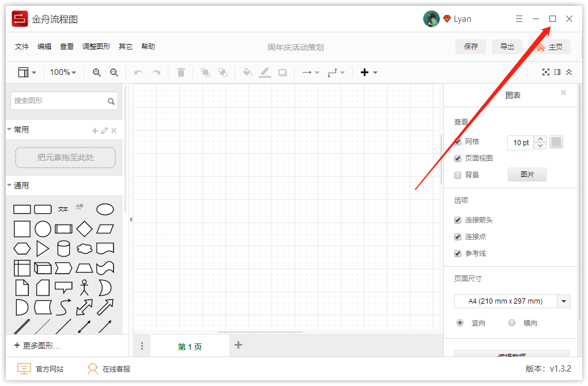Select the Zoom In tool
This screenshot has width=588, height=386.
[97, 72]
